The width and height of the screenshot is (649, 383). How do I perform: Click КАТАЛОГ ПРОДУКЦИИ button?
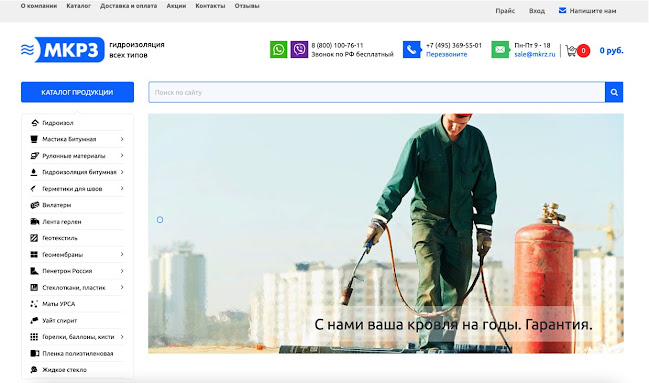tap(77, 92)
